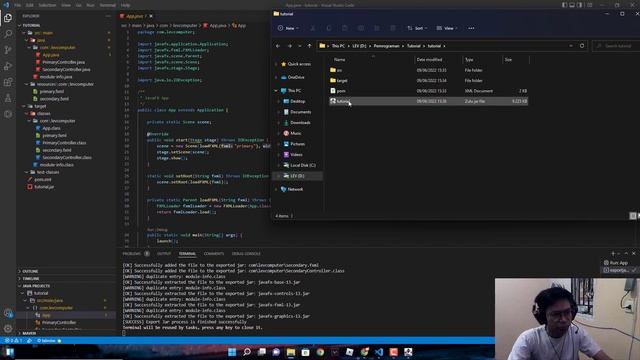
Task: Add a new terminal with the plus icon
Action: (613, 253)
